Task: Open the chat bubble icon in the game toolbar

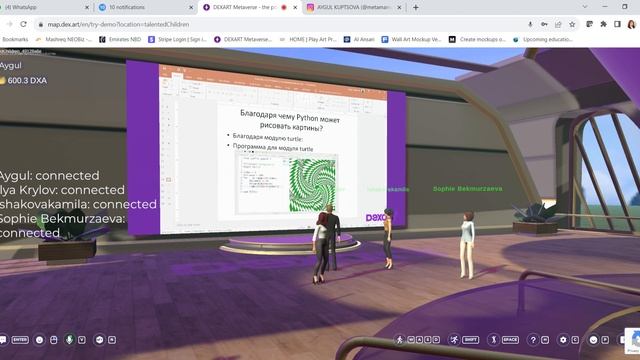Action: 3,340
